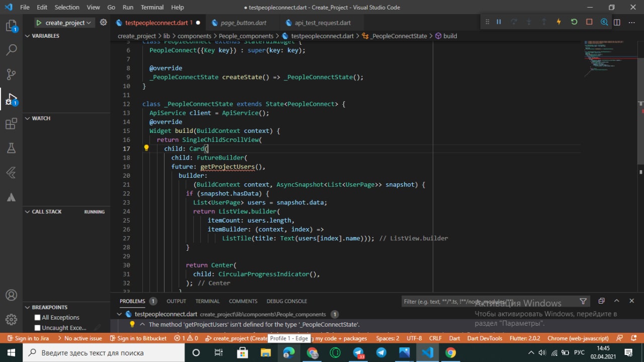Screen dimensions: 644x362
Task: Click the Flutter: 2.0.2 version entry
Action: (525, 338)
